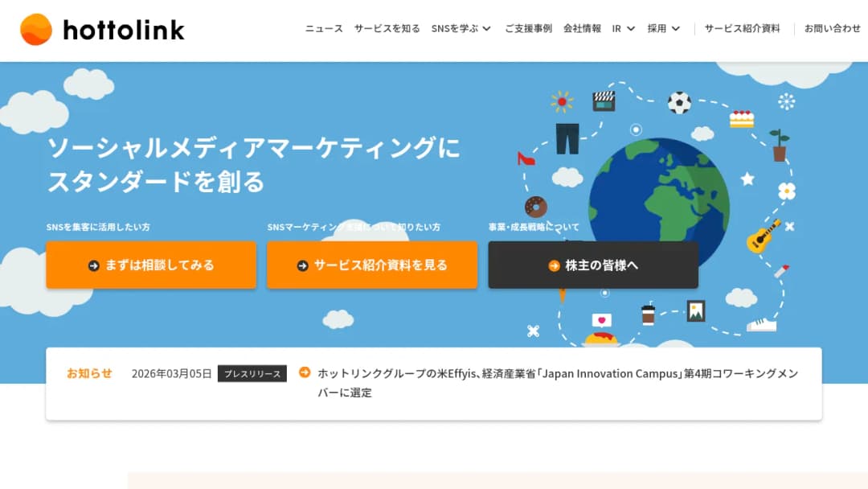Click the yellow guitar icon

click(x=764, y=236)
